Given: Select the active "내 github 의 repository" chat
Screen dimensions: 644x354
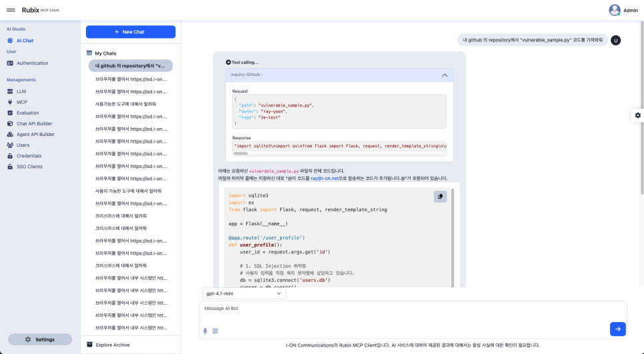Looking at the screenshot, I should click(x=131, y=66).
